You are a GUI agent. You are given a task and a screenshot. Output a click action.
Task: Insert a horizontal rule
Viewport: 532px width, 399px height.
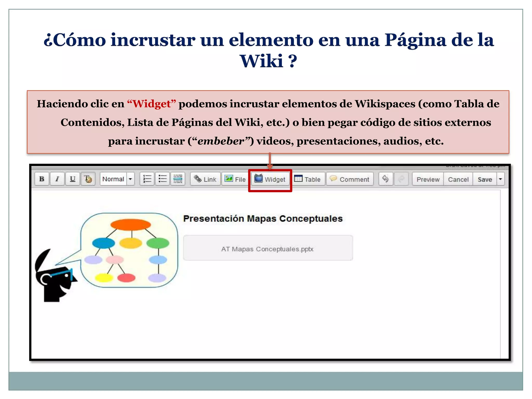pyautogui.click(x=178, y=179)
